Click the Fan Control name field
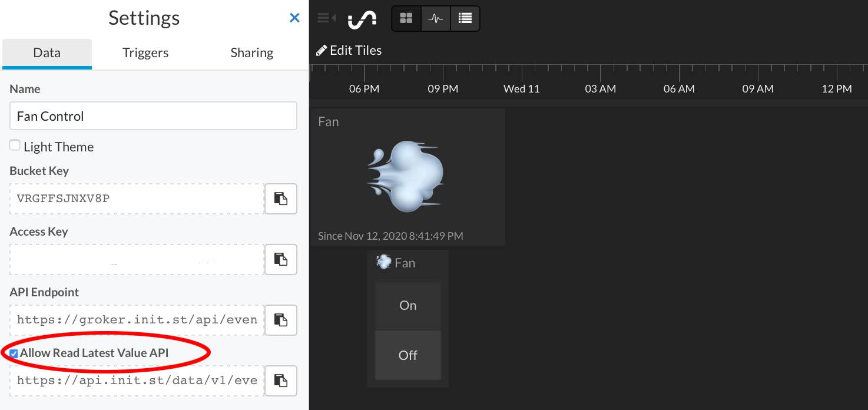Image resolution: width=868 pixels, height=410 pixels. [x=153, y=116]
